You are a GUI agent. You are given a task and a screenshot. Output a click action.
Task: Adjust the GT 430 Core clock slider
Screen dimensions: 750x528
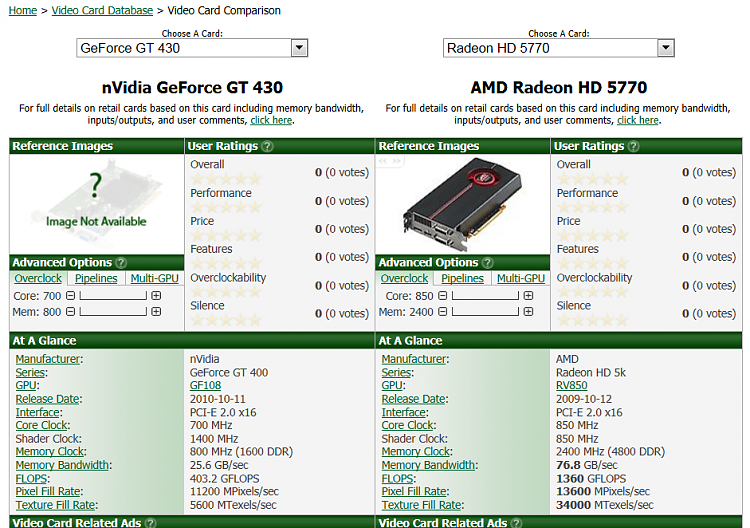113,296
